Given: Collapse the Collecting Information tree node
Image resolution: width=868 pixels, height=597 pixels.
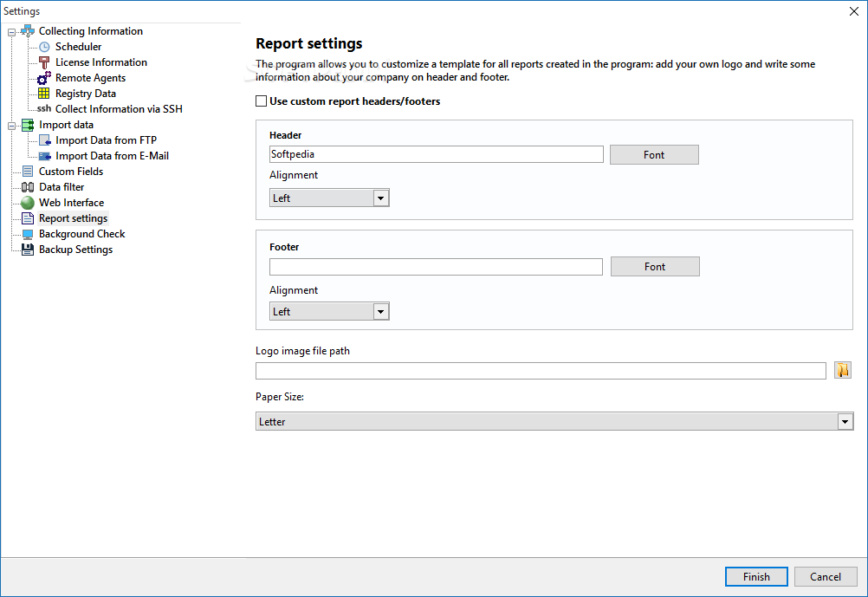Looking at the screenshot, I should (x=11, y=32).
